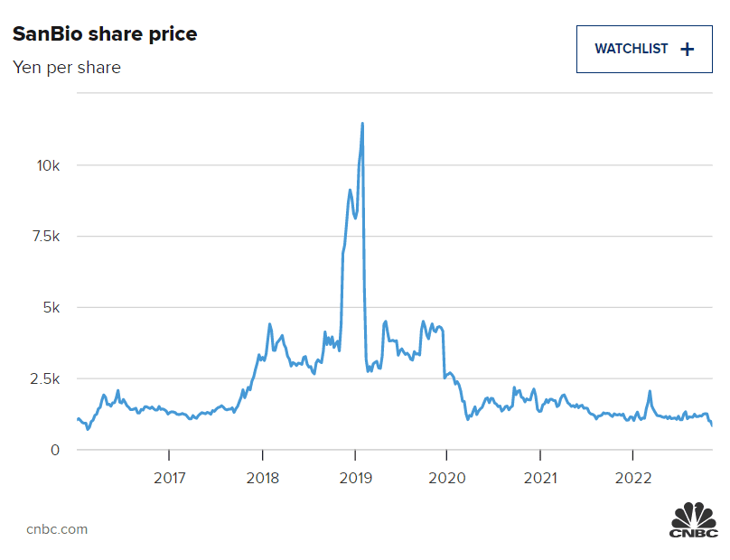Click the 5k y-axis label
730x560 pixels.
tap(51, 308)
